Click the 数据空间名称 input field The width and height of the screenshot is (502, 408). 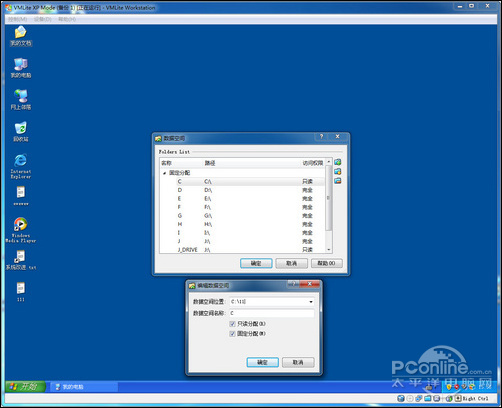[272, 313]
